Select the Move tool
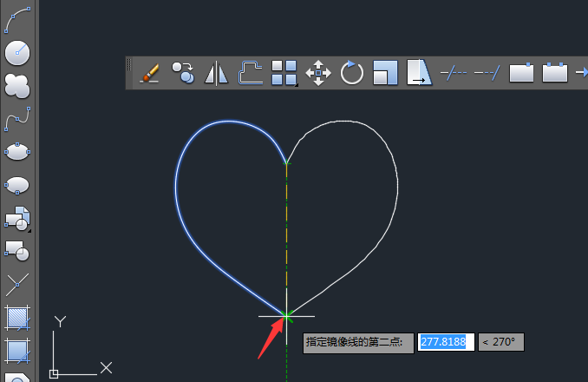Image resolution: width=588 pixels, height=382 pixels. point(318,73)
